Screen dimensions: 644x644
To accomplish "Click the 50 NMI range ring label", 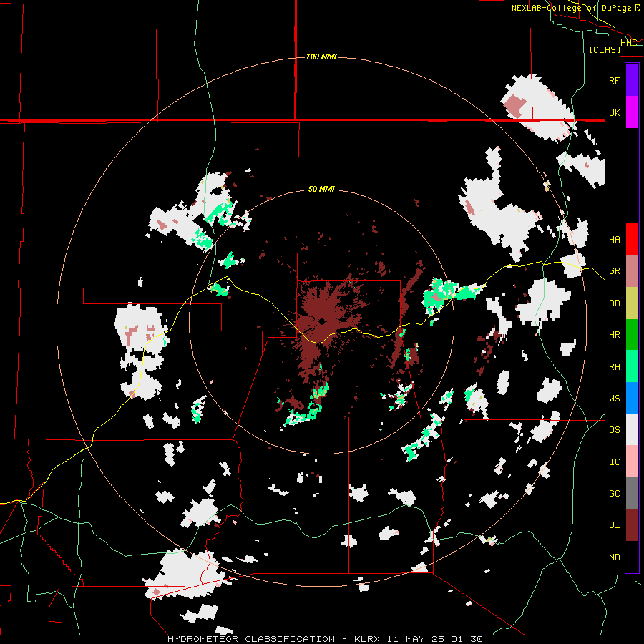I will click(321, 190).
